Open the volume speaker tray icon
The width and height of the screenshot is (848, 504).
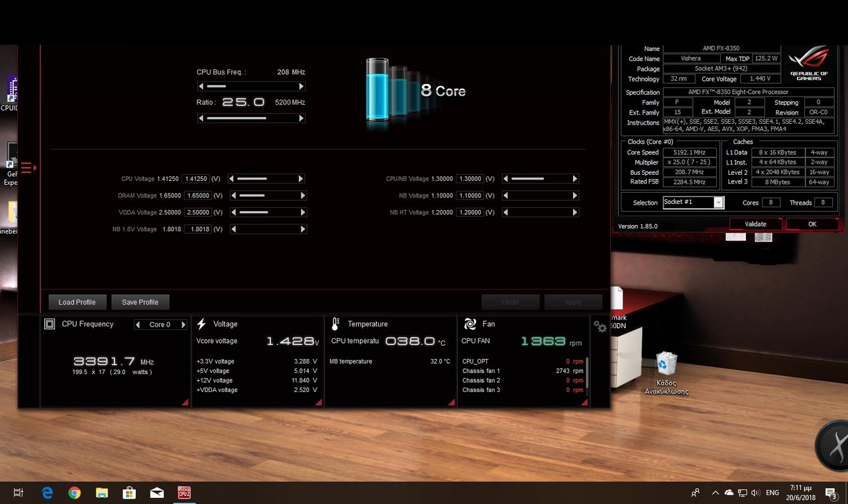(755, 493)
